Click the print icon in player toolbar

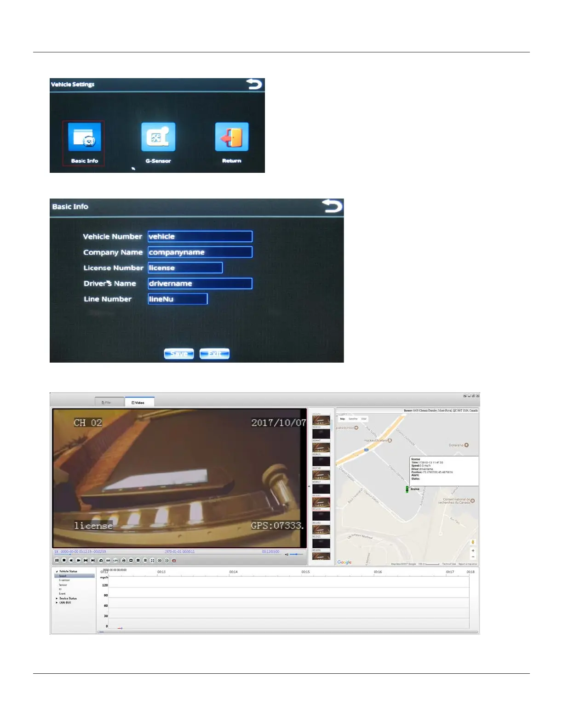(x=124, y=560)
